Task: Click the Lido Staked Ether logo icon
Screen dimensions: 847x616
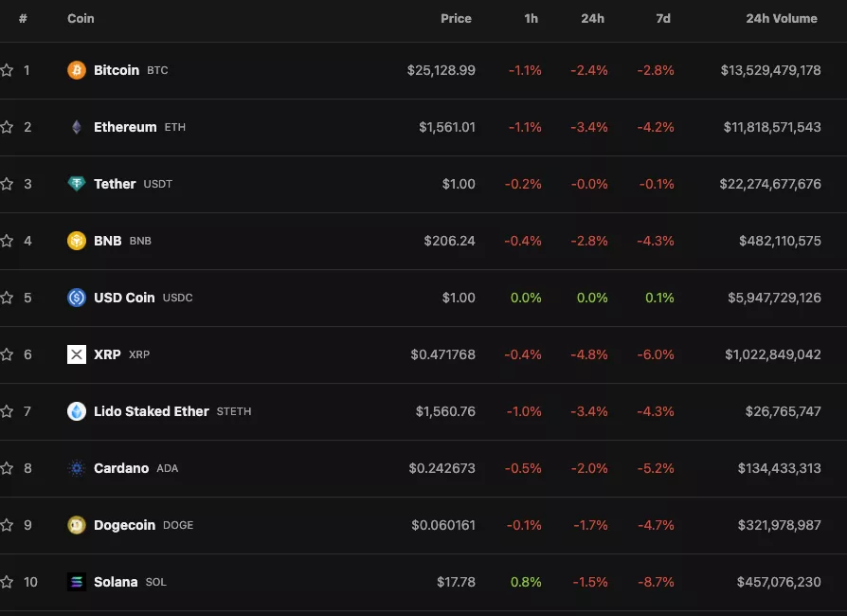Action: (77, 411)
